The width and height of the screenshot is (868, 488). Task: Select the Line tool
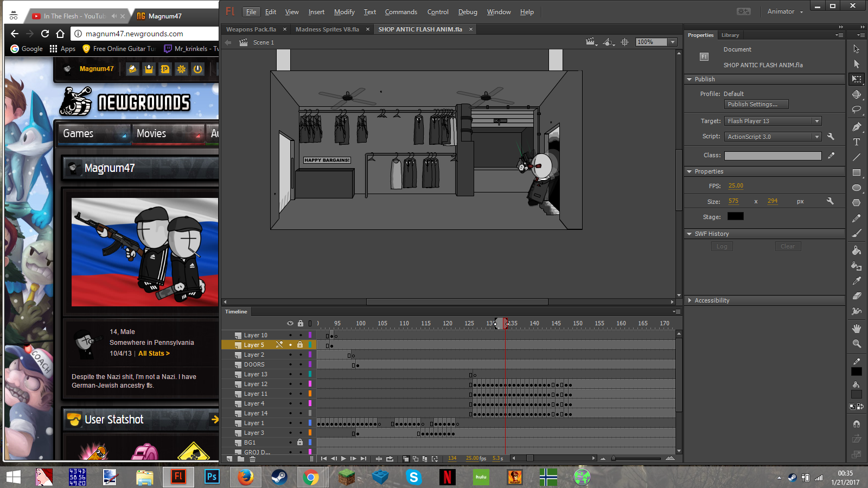pyautogui.click(x=857, y=157)
